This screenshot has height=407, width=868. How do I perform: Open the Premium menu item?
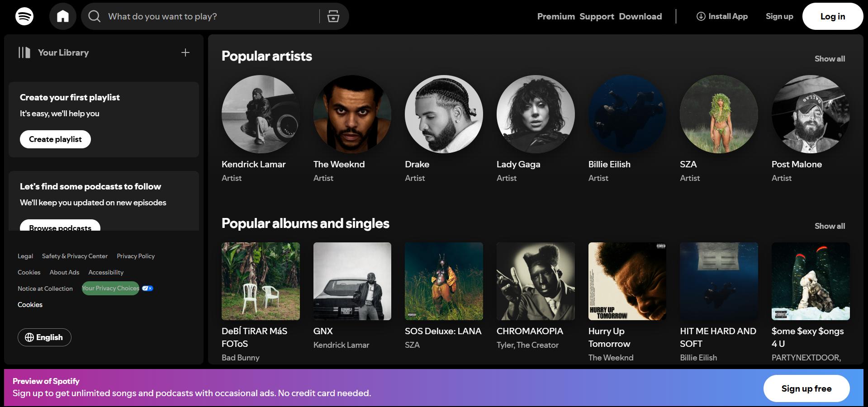coord(556,17)
